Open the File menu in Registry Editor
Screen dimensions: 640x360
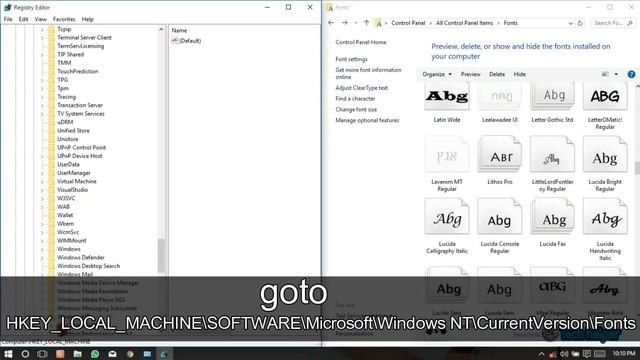click(x=8, y=19)
